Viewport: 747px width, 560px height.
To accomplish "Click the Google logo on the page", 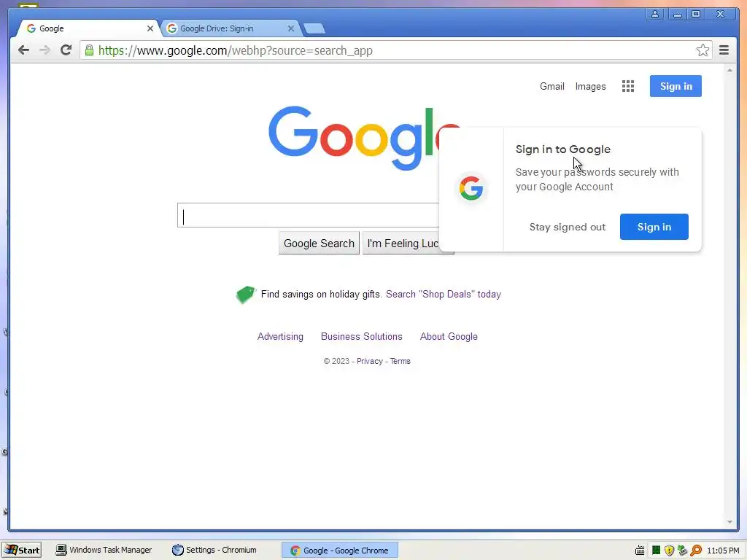I will click(365, 137).
